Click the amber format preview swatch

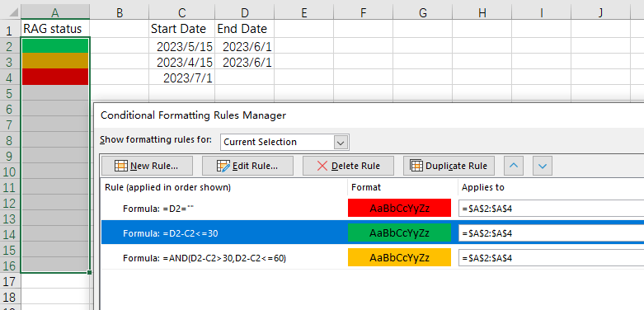399,257
